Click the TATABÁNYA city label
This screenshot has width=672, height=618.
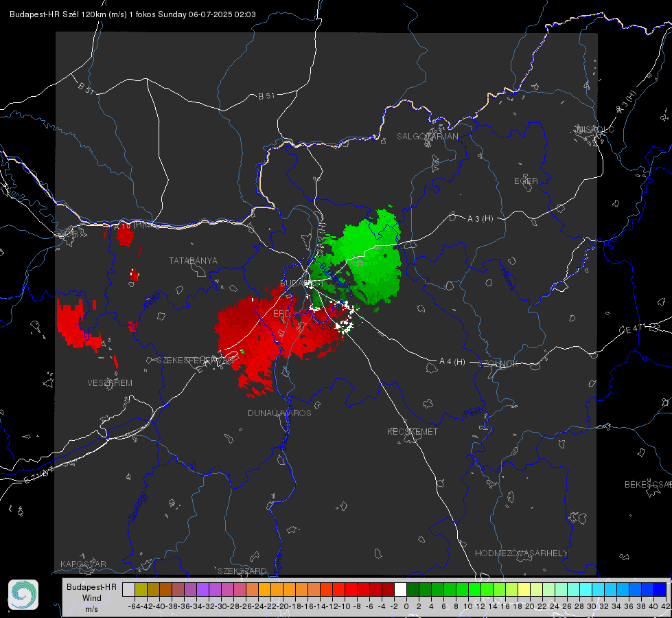click(193, 260)
